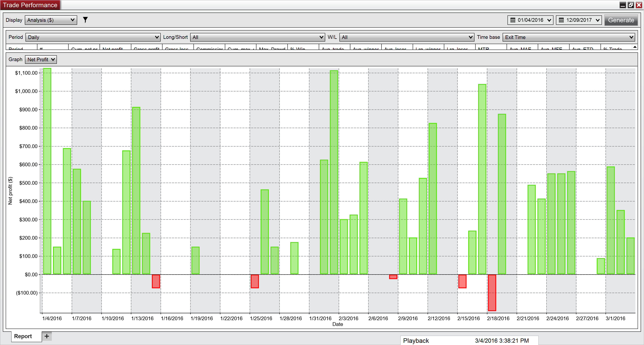The image size is (644, 345).
Task: Click the $0.00 y-axis label
Action: point(31,275)
